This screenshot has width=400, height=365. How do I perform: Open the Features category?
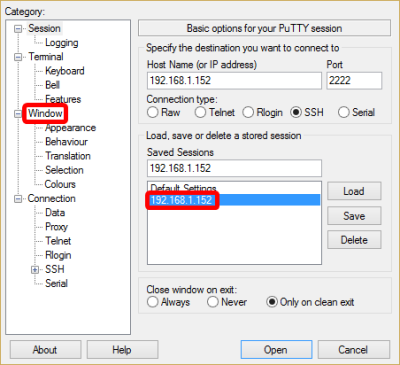point(63,99)
